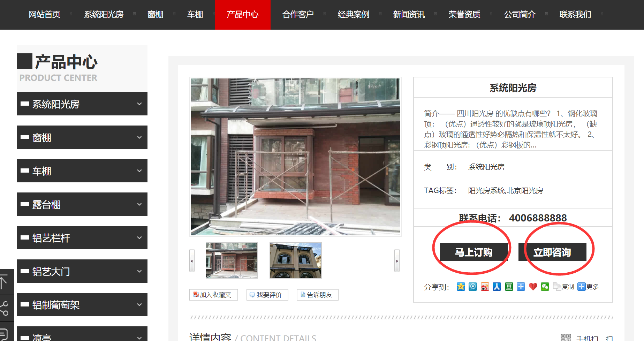644x341 pixels.
Task: Share via WeChat icon
Action: 545,287
